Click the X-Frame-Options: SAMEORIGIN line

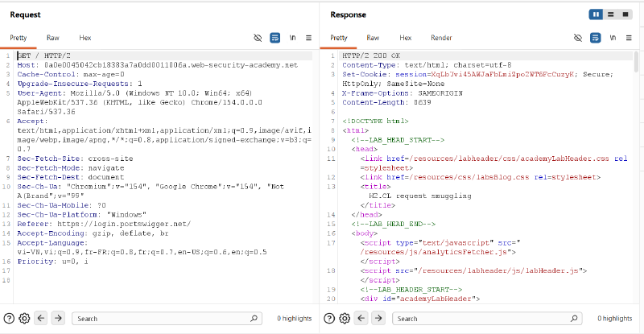tap(402, 93)
